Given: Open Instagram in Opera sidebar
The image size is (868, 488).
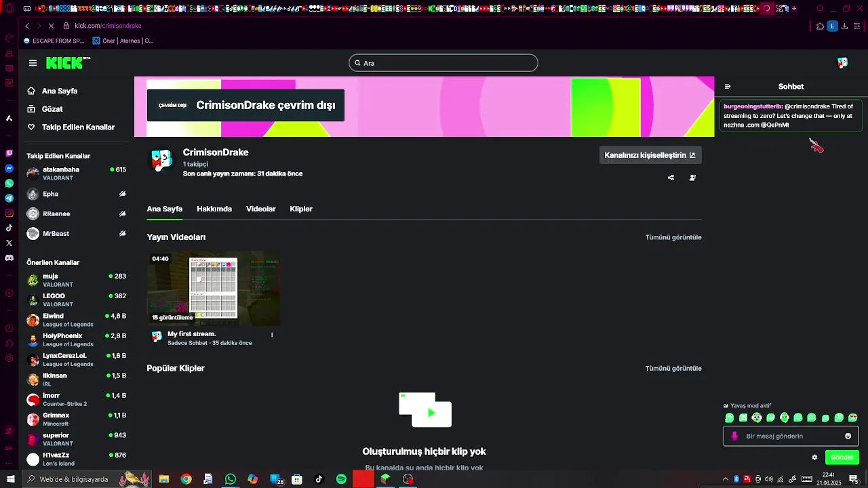Looking at the screenshot, I should [x=9, y=213].
